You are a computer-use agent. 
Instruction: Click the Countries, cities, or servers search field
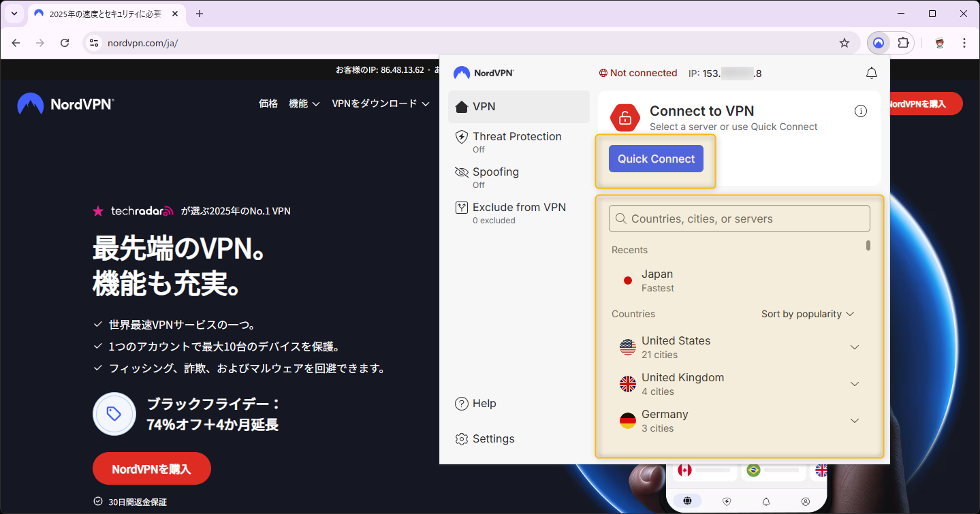tap(739, 219)
